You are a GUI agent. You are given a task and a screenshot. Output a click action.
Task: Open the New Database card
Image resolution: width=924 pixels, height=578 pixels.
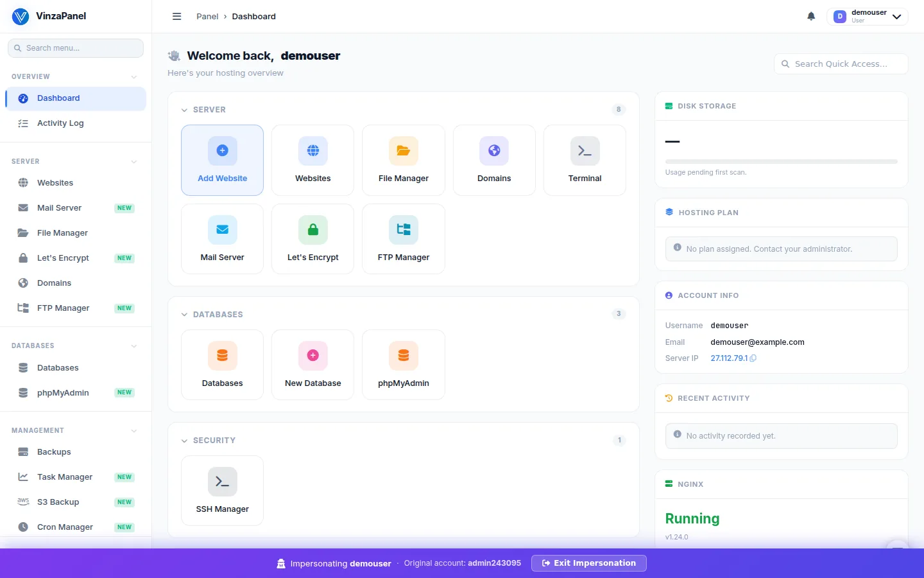tap(312, 365)
